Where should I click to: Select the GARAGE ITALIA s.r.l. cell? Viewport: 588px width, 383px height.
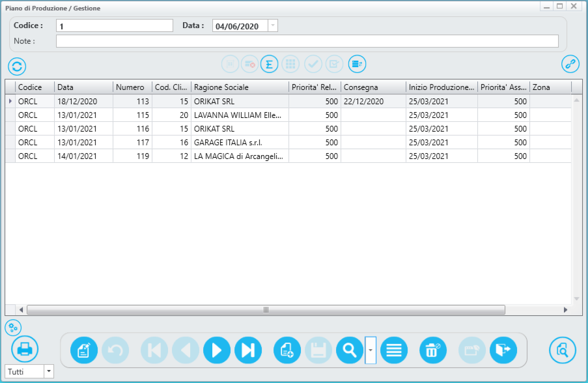pyautogui.click(x=240, y=143)
